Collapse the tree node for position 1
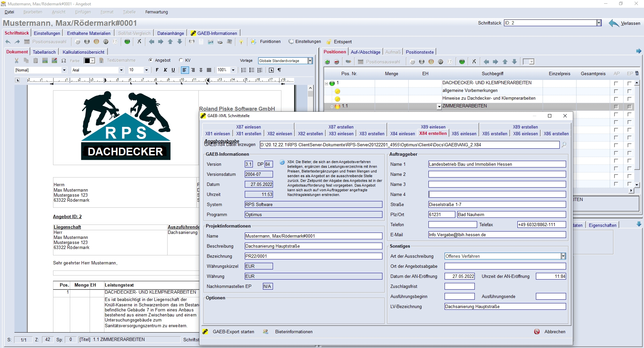 tap(326, 83)
